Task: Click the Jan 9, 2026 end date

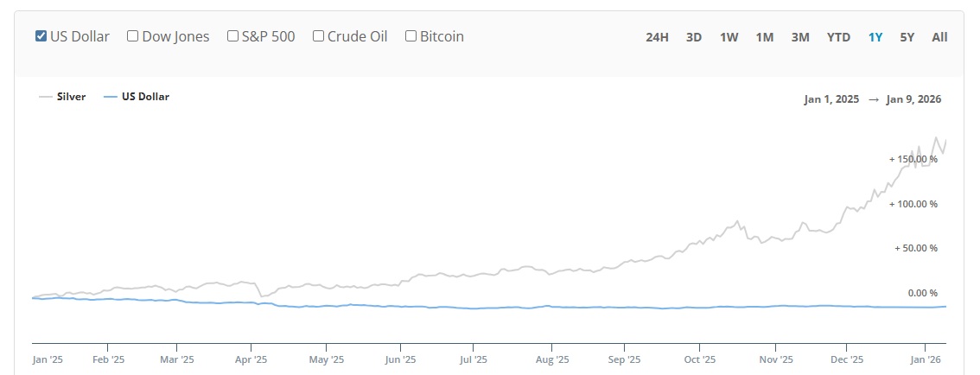Action: (913, 99)
